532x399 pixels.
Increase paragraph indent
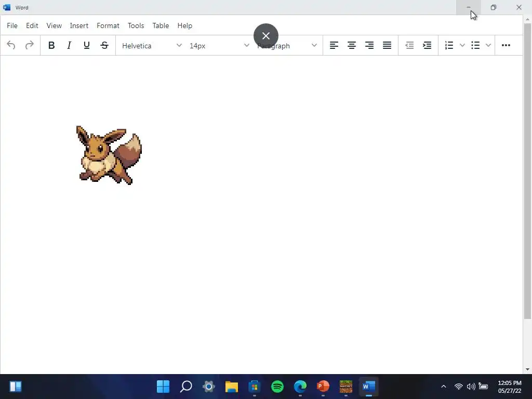[x=427, y=45]
